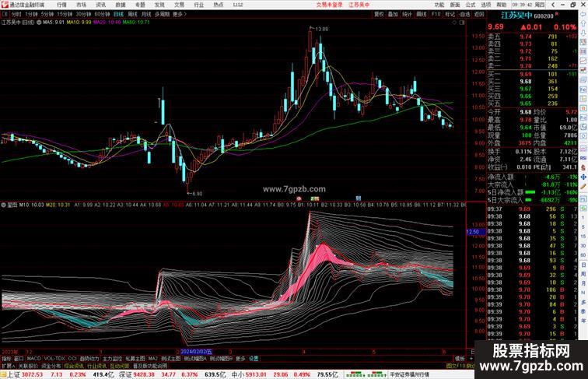588x379 pixels.
Task: Click the 画线 drawing button
Action: click(x=422, y=14)
